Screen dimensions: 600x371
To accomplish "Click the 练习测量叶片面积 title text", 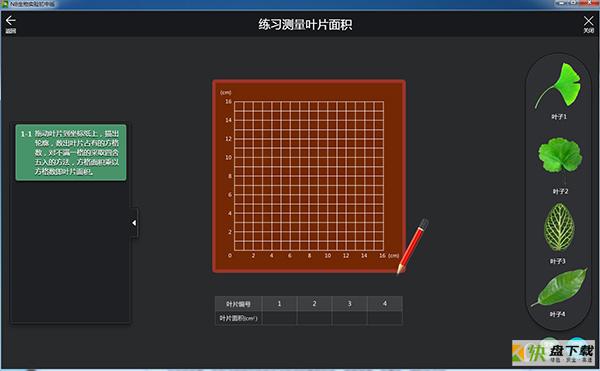I will 305,24.
